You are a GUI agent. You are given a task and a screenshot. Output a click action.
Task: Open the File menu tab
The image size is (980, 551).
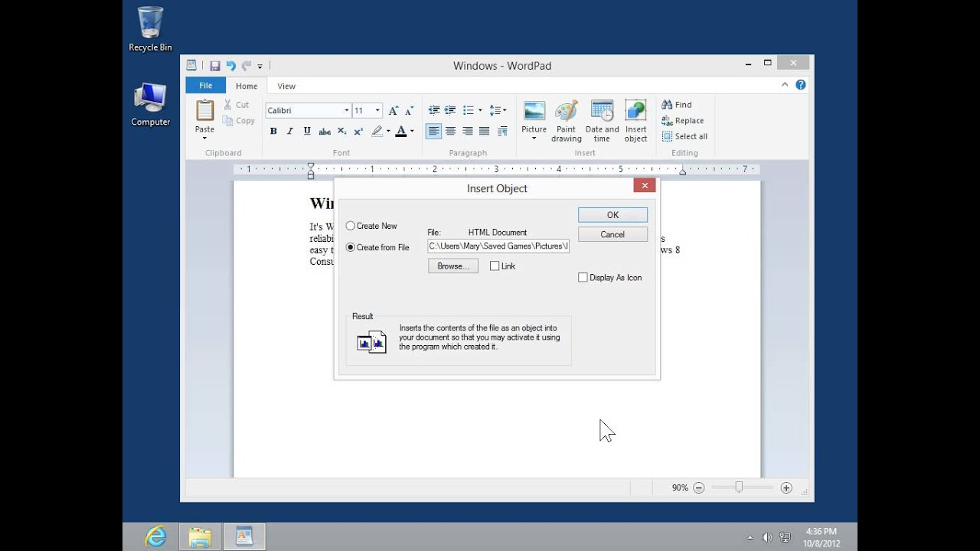[205, 86]
